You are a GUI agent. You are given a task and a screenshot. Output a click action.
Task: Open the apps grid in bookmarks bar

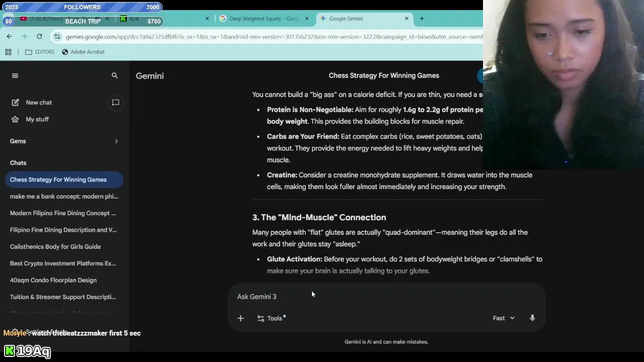pyautogui.click(x=8, y=52)
